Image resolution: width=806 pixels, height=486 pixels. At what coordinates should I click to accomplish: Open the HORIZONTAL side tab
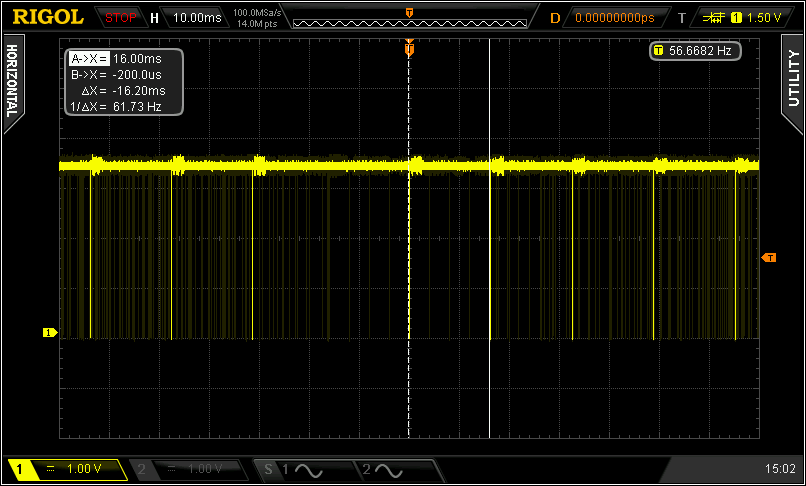12,82
